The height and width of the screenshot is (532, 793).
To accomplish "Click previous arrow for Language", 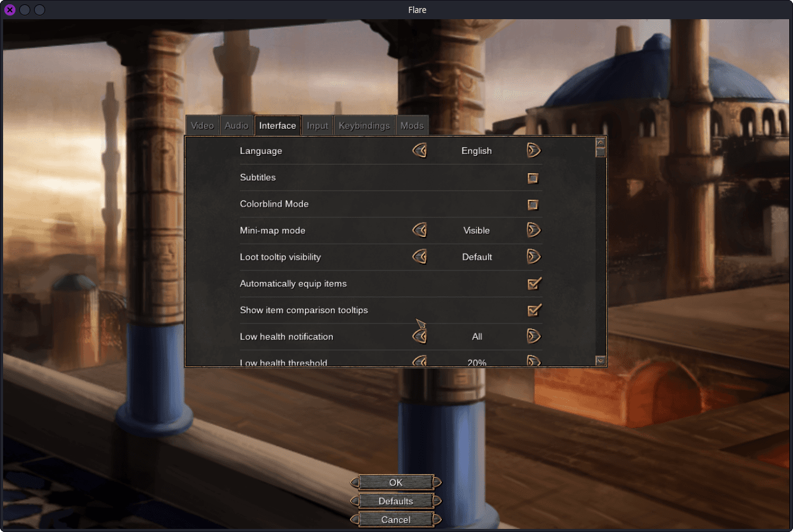I will (x=420, y=150).
